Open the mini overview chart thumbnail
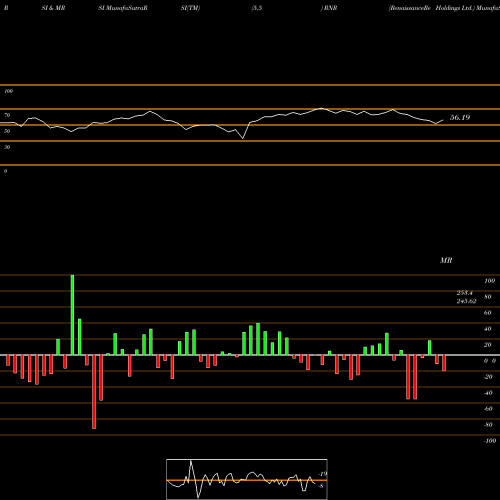500x500 pixels. pyautogui.click(x=247, y=479)
